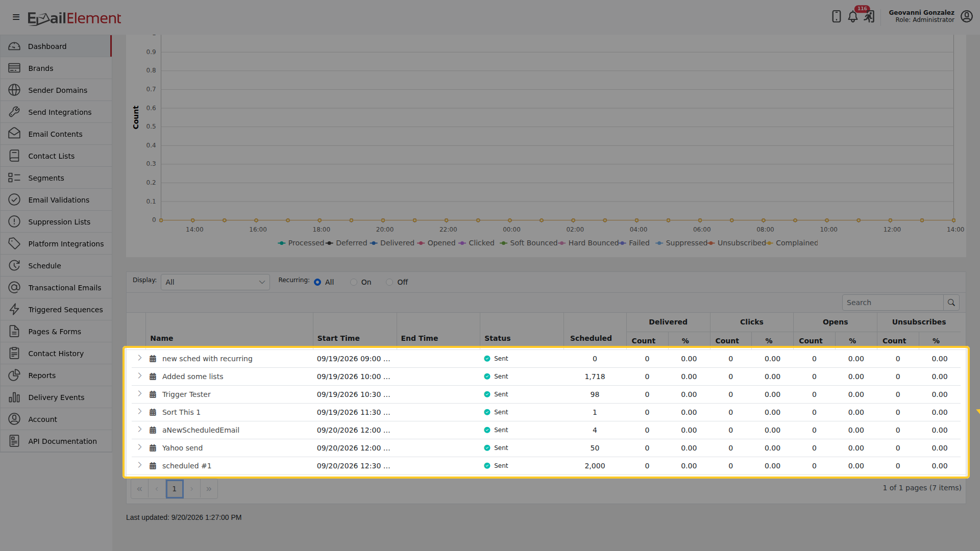This screenshot has height=551, width=980.
Task: Click the Sender Domains globe icon
Action: pos(14,90)
